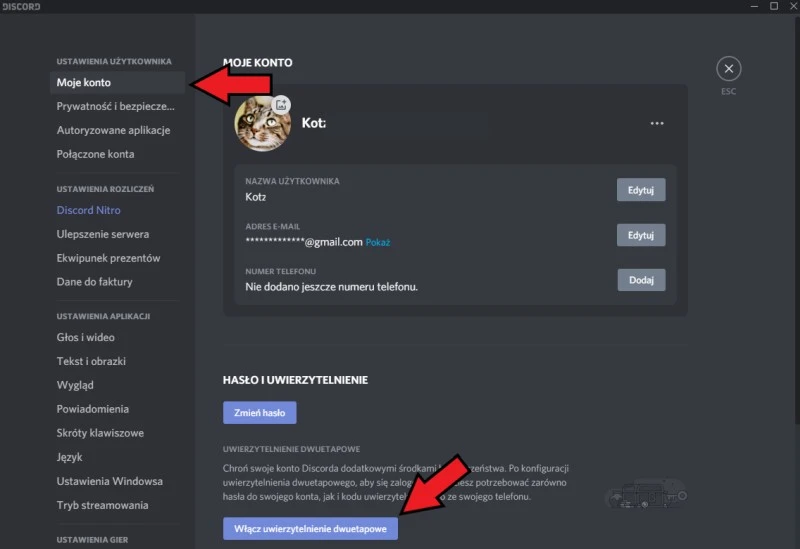Screen dimensions: 800x549
Task: Select Tryb streamowania
Action: click(x=117, y=505)
